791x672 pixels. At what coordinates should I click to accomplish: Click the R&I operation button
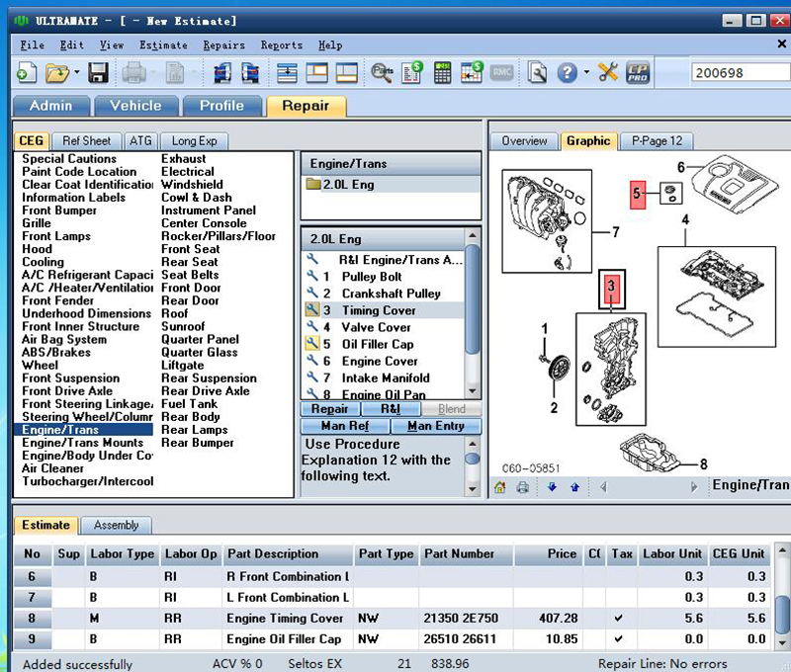coord(391,409)
